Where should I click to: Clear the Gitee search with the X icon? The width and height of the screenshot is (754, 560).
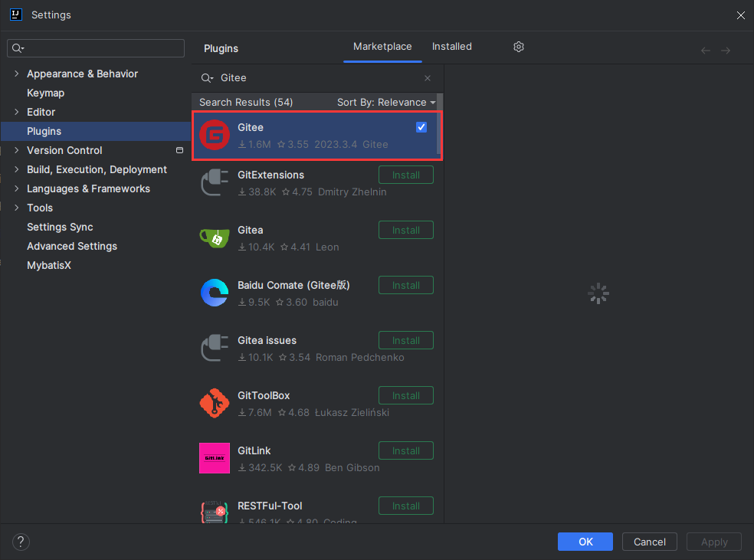tap(428, 78)
